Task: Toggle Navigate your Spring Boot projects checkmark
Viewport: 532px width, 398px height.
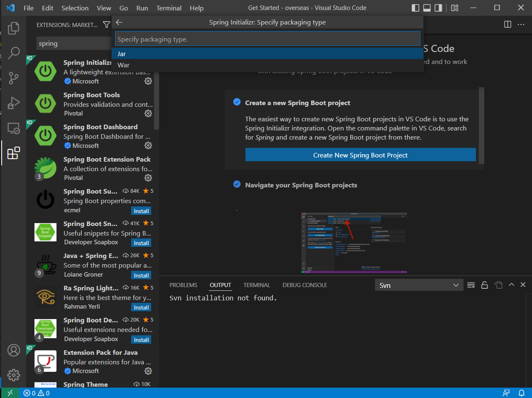Action: pyautogui.click(x=237, y=184)
